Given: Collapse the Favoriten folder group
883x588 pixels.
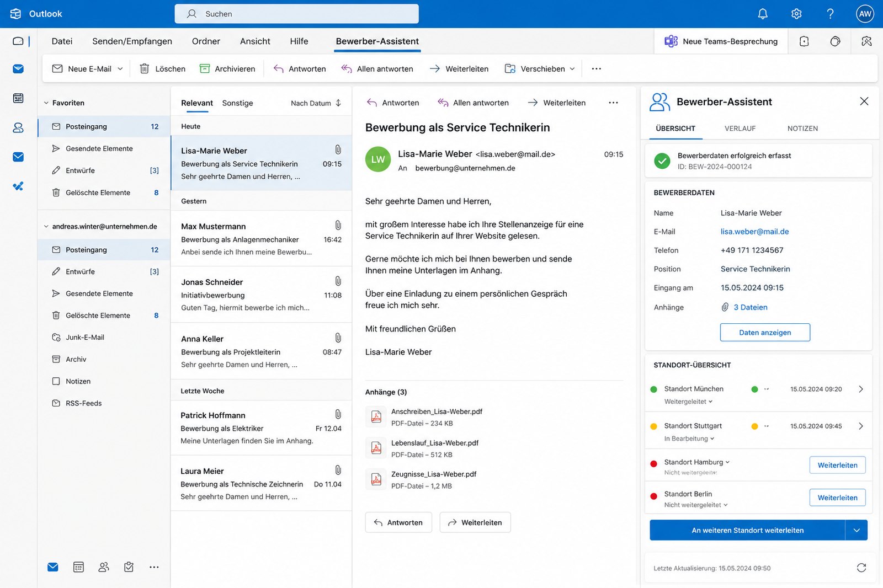Looking at the screenshot, I should 46,103.
